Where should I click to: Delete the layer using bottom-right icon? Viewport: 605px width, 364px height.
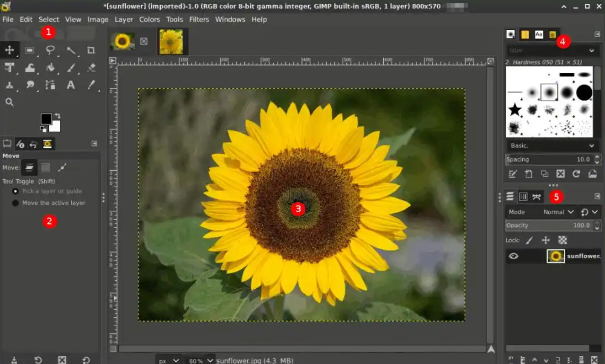click(595, 360)
